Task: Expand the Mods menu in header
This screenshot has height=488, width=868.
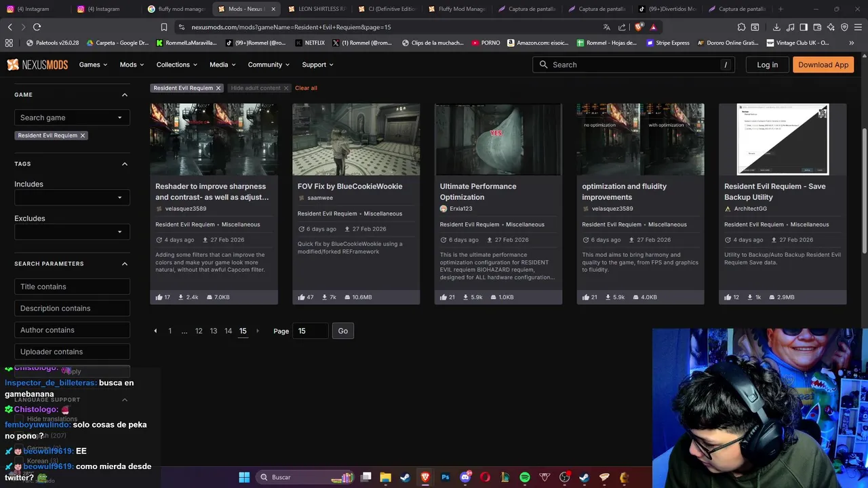Action: (x=132, y=64)
